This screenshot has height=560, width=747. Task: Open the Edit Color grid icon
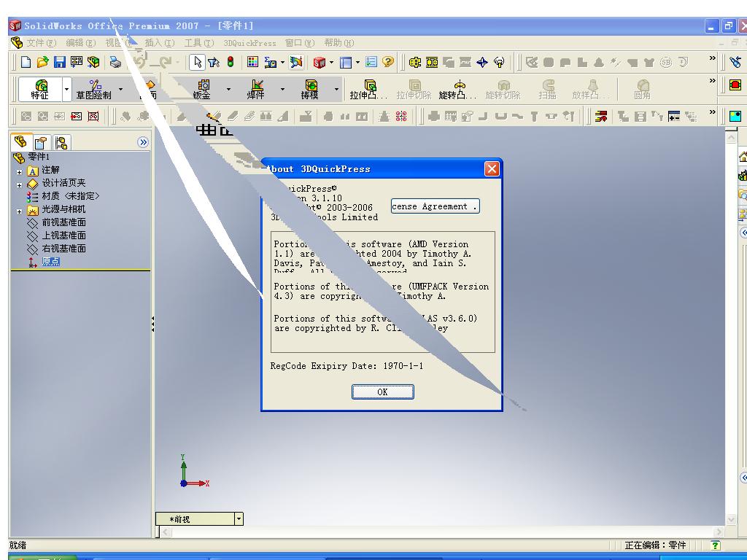point(252,62)
